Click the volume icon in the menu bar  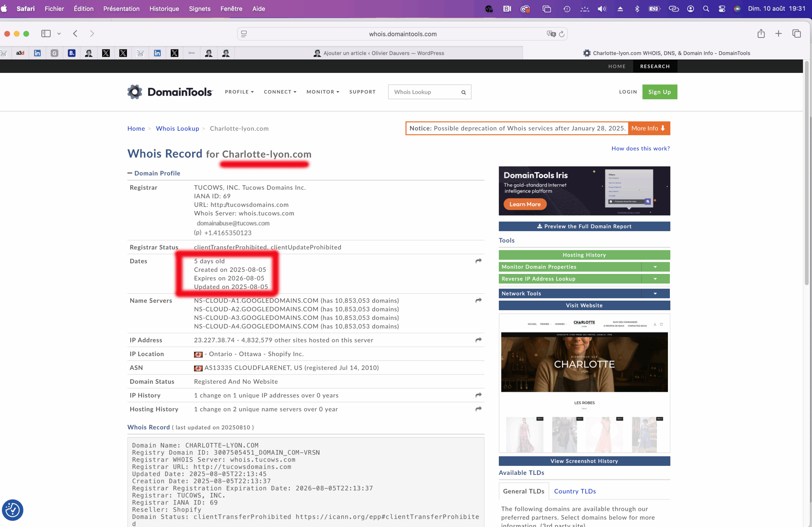pos(602,9)
